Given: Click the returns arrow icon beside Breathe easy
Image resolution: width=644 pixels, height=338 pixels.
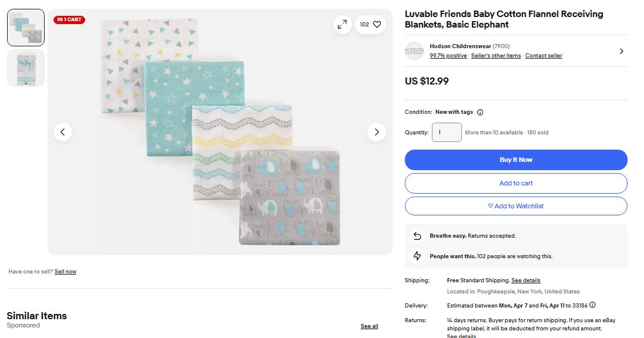Looking at the screenshot, I should point(417,235).
